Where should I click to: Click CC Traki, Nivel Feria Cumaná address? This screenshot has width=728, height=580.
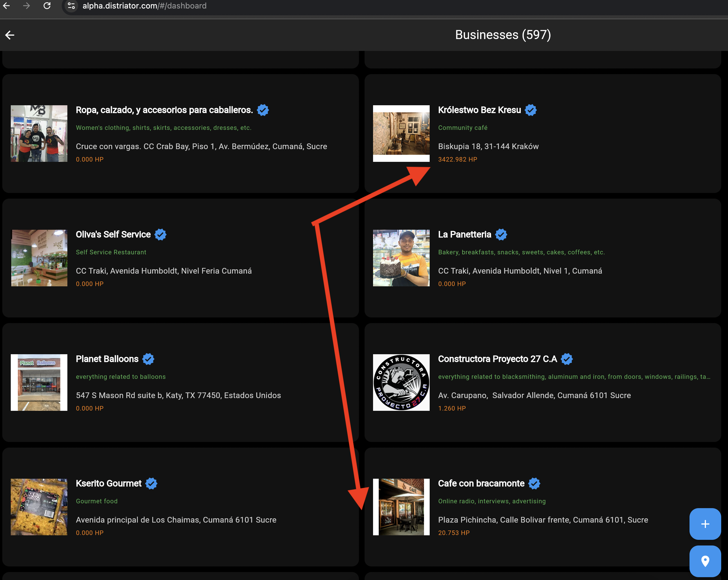164,271
